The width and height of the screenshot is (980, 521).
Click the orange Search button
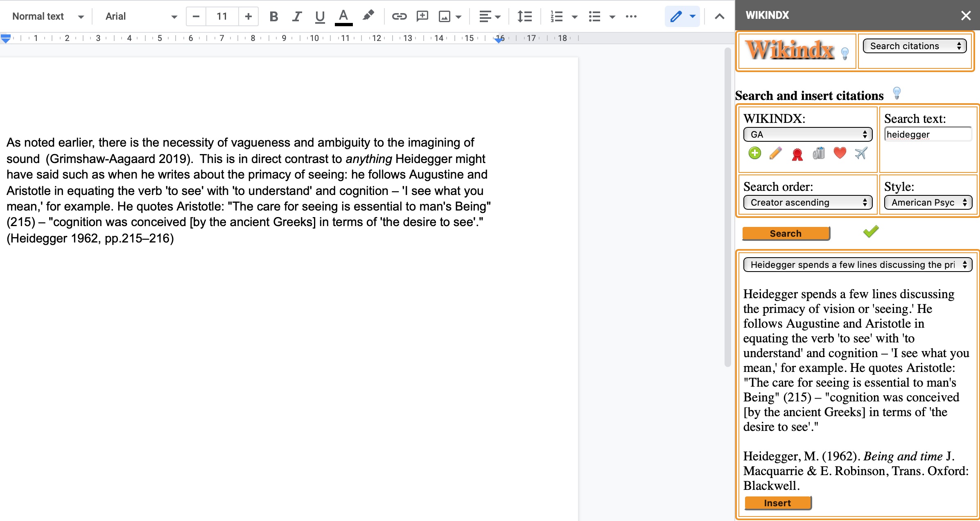pos(786,233)
